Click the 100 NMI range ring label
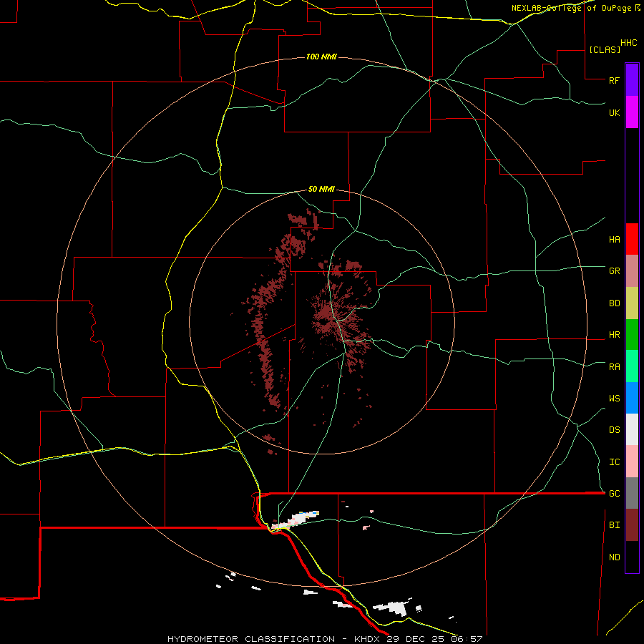Image resolution: width=644 pixels, height=644 pixels. 321,57
